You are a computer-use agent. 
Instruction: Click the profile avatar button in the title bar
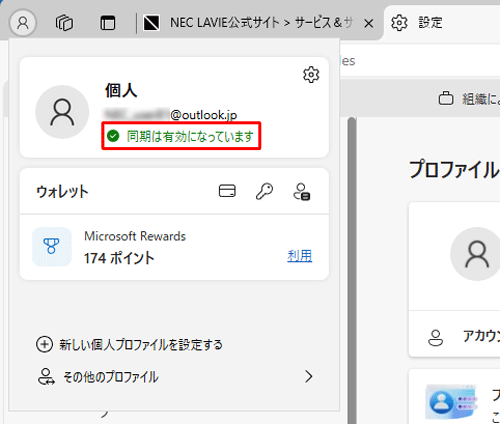(23, 23)
